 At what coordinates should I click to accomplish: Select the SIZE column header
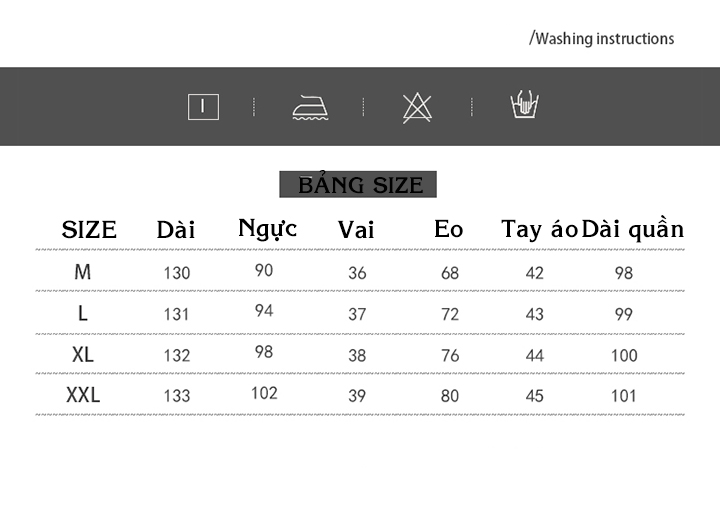tap(89, 230)
